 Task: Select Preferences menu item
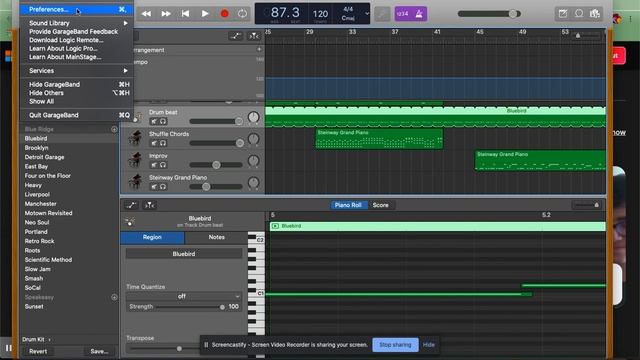(77, 9)
